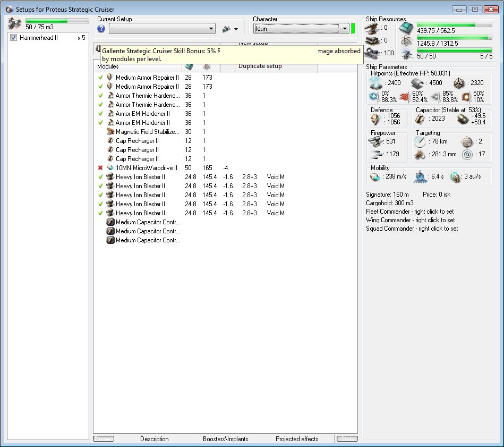Click the drone bay icon above Hammerhead II

click(x=15, y=23)
